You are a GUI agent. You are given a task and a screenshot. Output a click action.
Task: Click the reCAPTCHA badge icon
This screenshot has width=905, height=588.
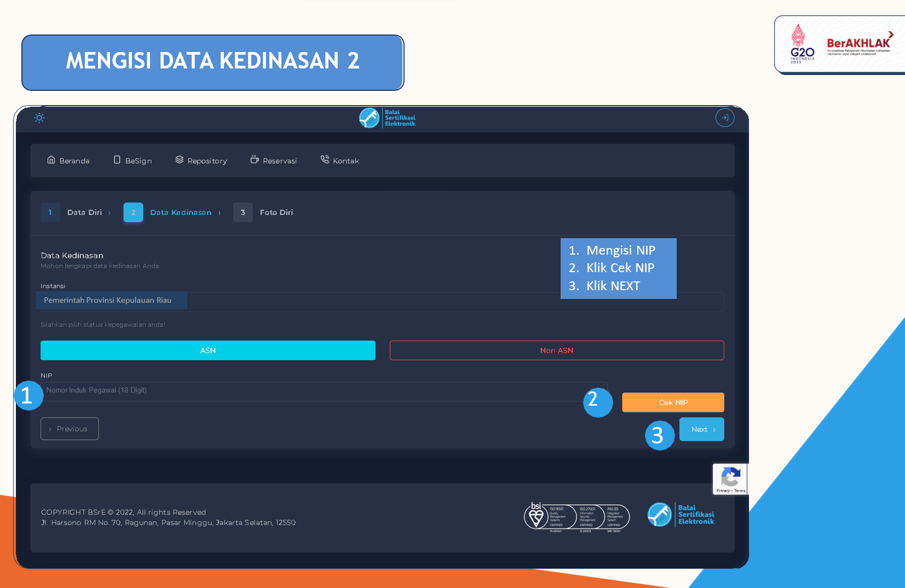[x=730, y=477]
